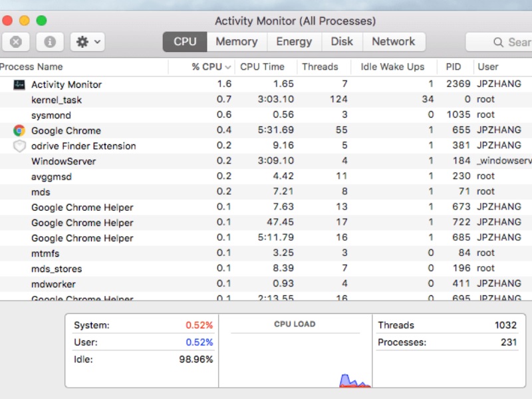
Task: Click the Activity Monitor app icon in list
Action: pos(19,84)
